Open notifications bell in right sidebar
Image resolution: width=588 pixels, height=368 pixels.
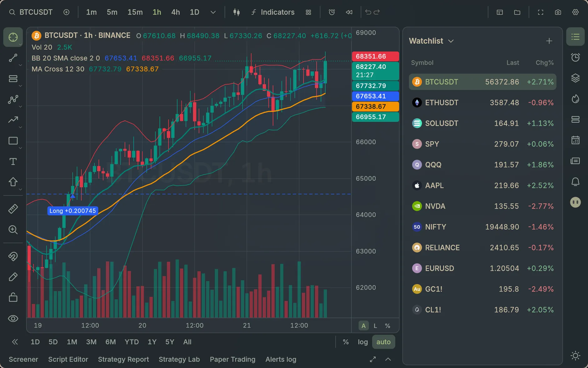(x=575, y=182)
